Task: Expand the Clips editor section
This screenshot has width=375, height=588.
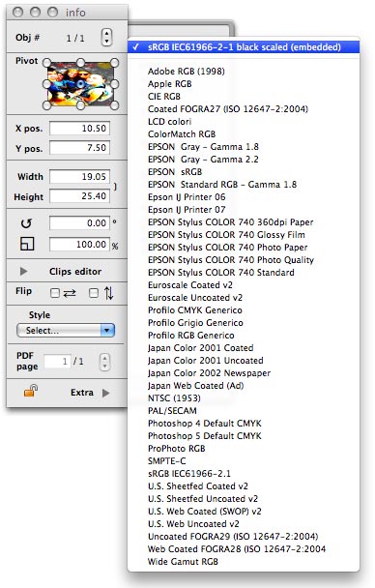Action: [x=23, y=271]
